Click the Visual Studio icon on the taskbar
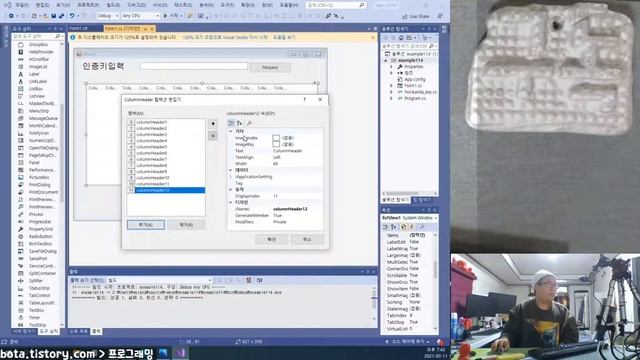The image size is (640, 360). 180,353
